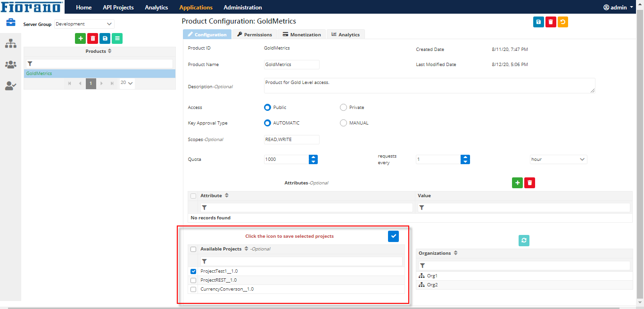Screen dimensions: 644x309
Task: Click the Quota value spinner arrows
Action: click(313, 159)
